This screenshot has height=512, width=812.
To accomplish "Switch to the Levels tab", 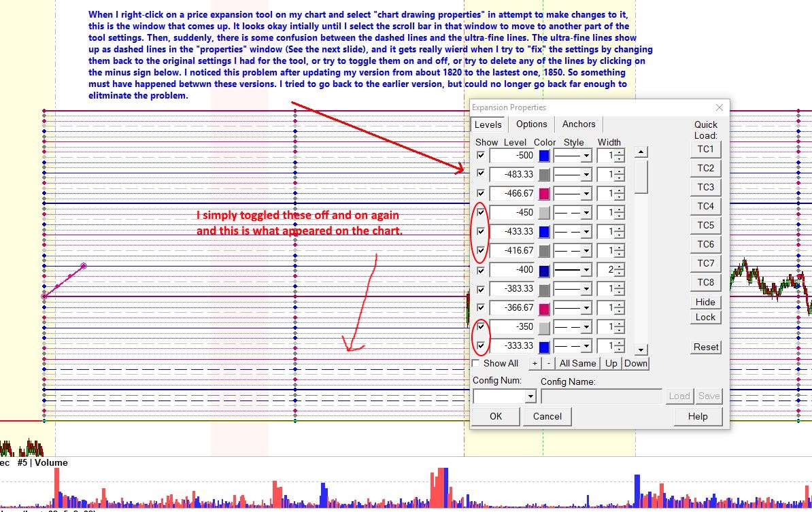I will pyautogui.click(x=488, y=124).
